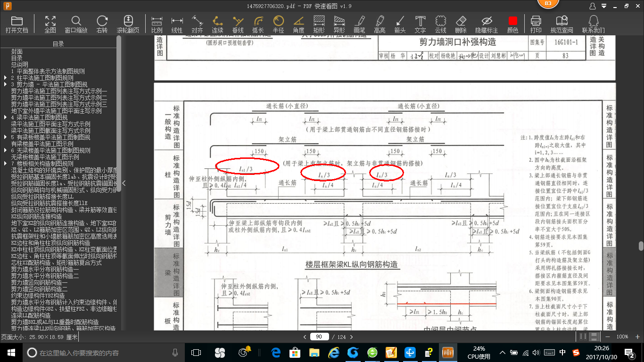644x362 pixels.
Task: Expand bookmark 4 梁平法施工图制图规则
Action: pos(6,117)
